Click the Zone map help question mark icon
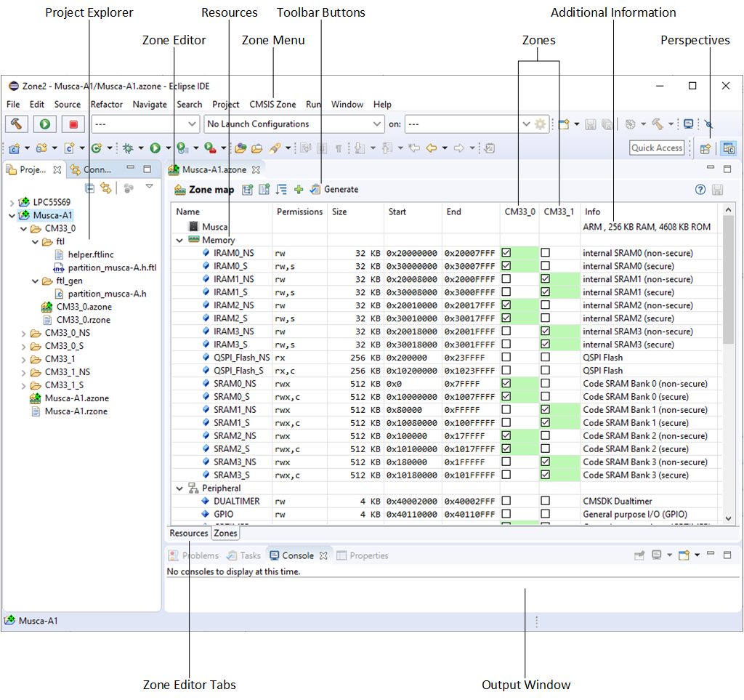 pyautogui.click(x=700, y=190)
